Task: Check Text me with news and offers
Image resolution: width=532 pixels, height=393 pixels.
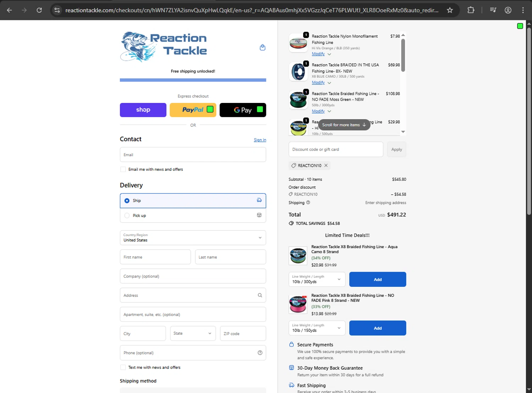Action: 123,367
